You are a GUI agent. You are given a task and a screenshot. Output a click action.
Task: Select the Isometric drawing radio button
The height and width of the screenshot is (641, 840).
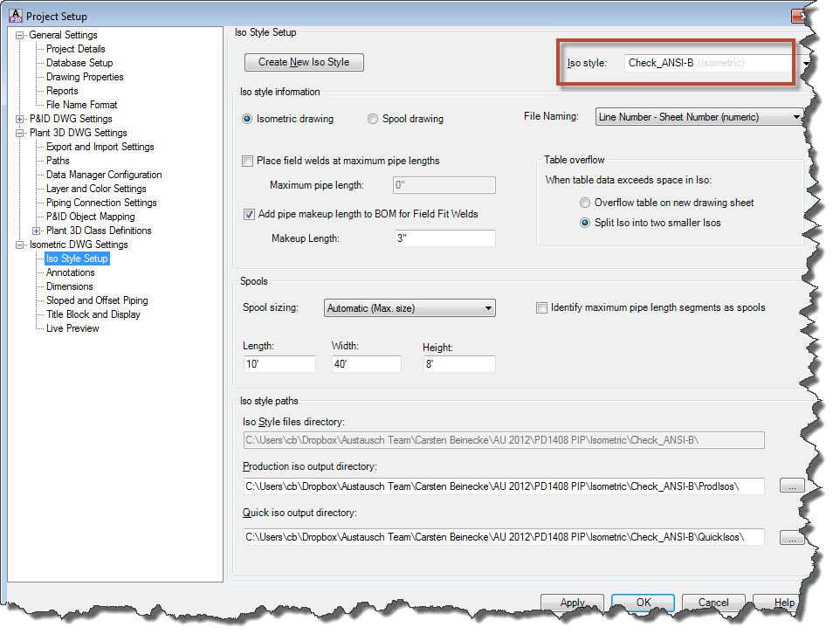pyautogui.click(x=247, y=119)
